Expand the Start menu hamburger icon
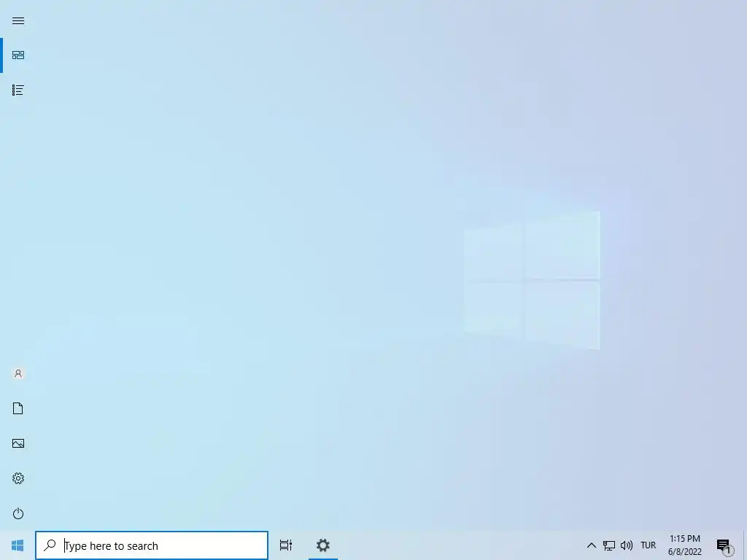This screenshot has height=560, width=747. point(18,21)
